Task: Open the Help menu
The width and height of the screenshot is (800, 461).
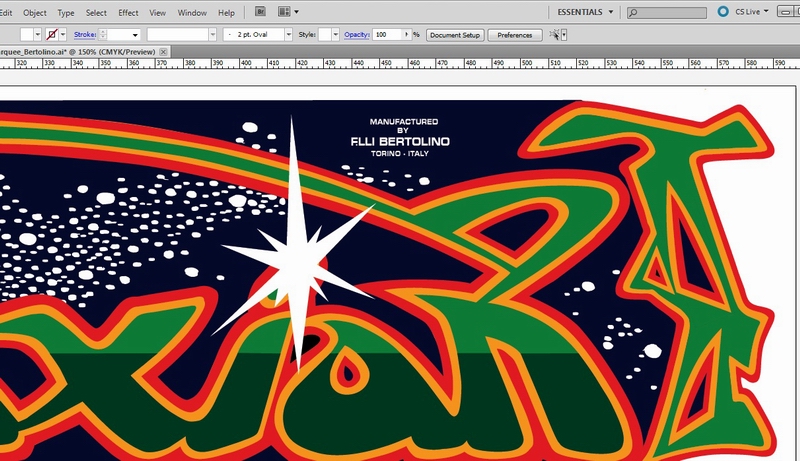Action: tap(226, 13)
